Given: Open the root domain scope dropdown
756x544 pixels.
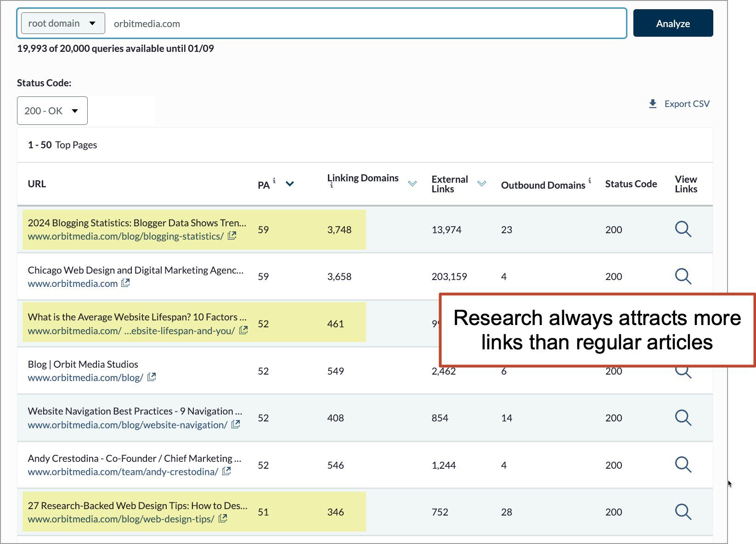Looking at the screenshot, I should click(62, 23).
